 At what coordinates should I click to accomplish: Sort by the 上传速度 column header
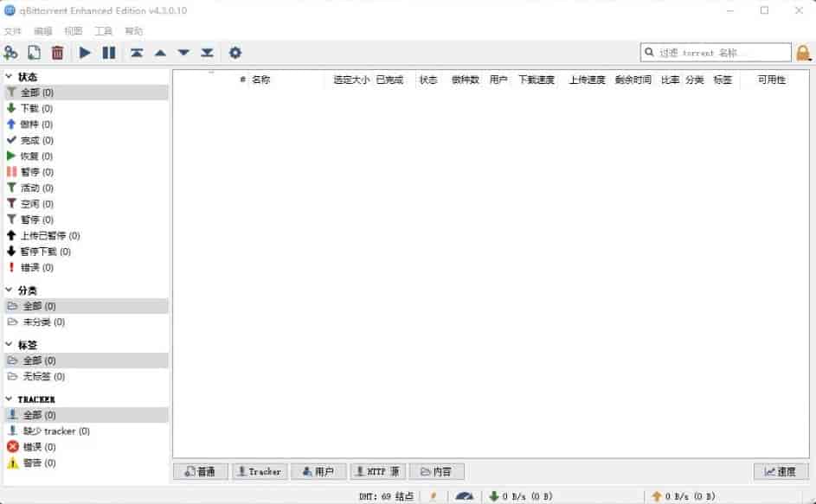point(587,80)
